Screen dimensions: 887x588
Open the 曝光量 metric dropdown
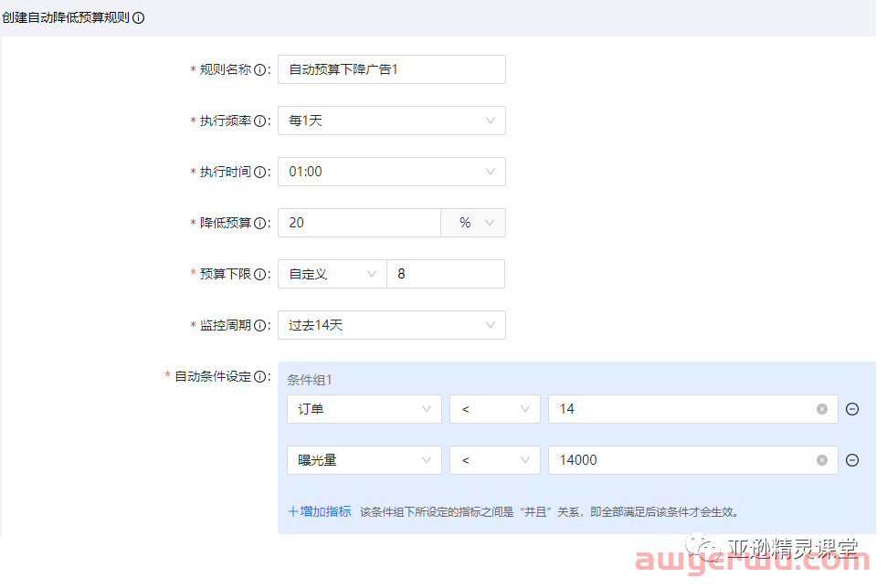point(364,460)
